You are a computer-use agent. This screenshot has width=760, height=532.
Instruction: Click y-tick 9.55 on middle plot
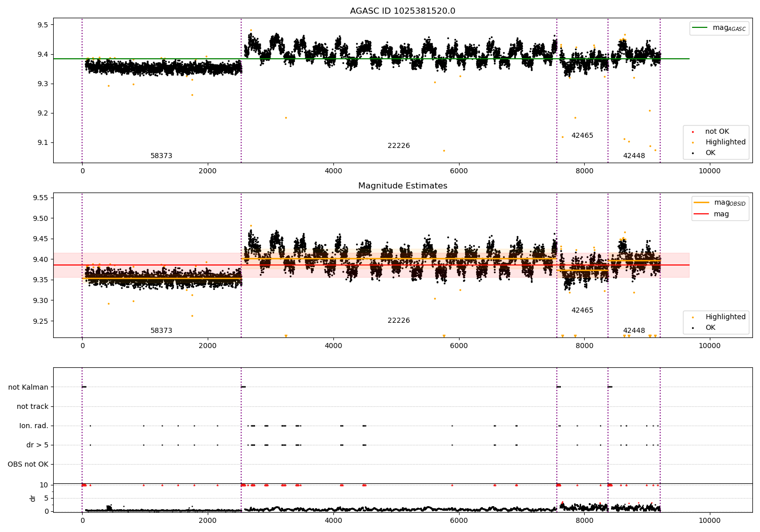41,198
